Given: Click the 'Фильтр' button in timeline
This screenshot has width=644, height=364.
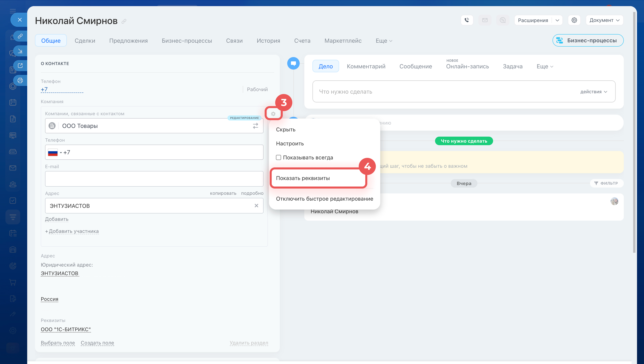Looking at the screenshot, I should click(606, 183).
